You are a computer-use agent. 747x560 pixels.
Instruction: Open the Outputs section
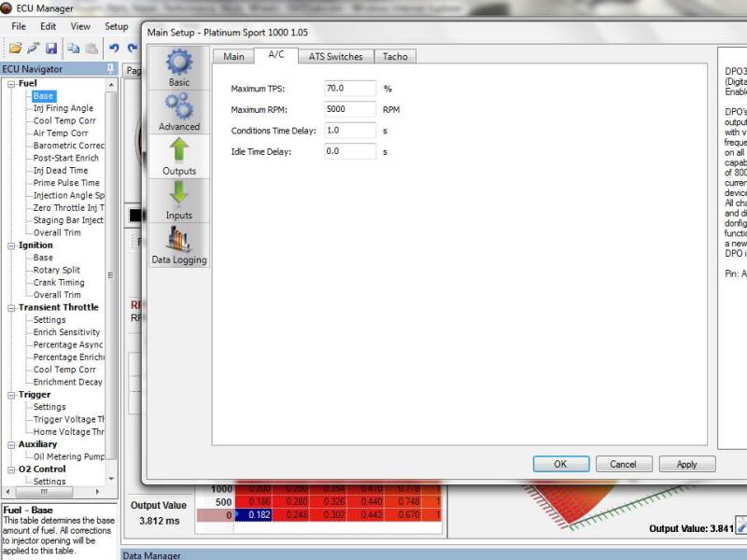179,157
